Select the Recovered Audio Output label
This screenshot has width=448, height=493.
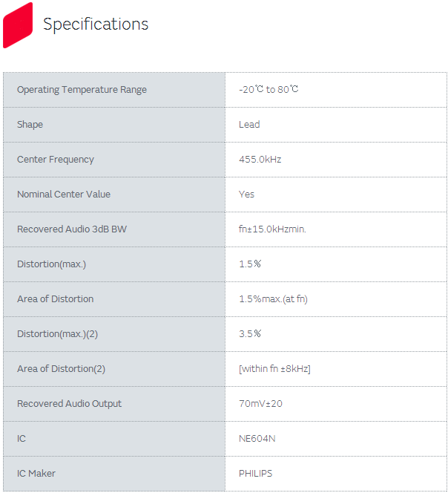click(69, 404)
